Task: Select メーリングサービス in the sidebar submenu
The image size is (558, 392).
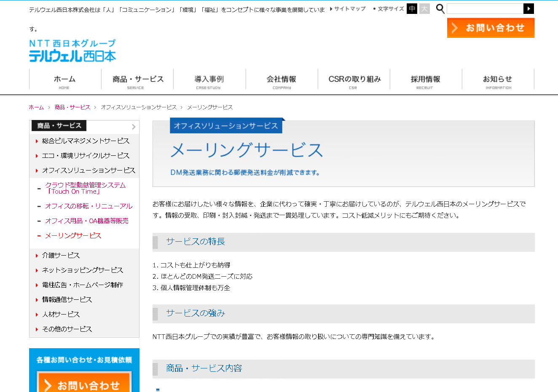Action: (73, 236)
